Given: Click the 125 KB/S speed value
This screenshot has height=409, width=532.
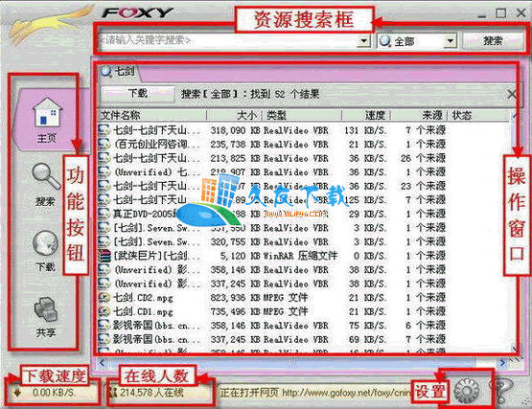Looking at the screenshot, I should tap(365, 200).
